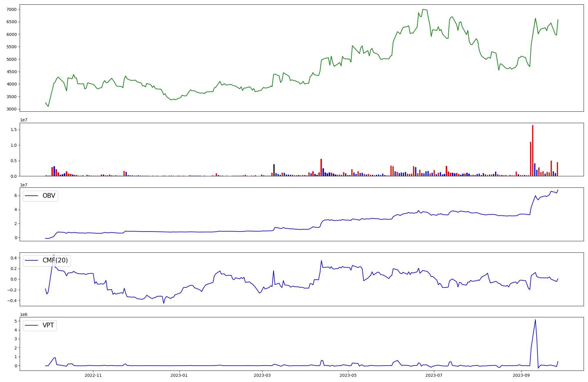The height and width of the screenshot is (382, 588).
Task: Click the 2023-09 x-axis date label
Action: coord(521,375)
